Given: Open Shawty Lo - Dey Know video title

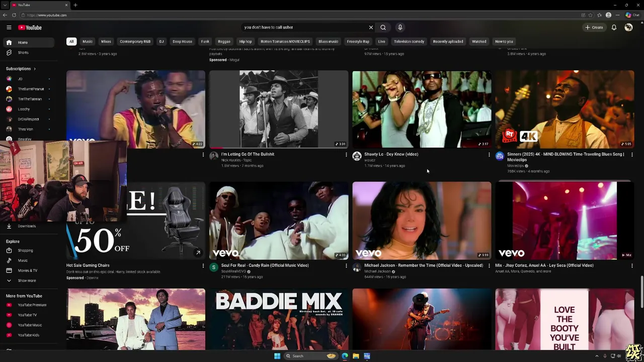Looking at the screenshot, I should click(x=391, y=154).
